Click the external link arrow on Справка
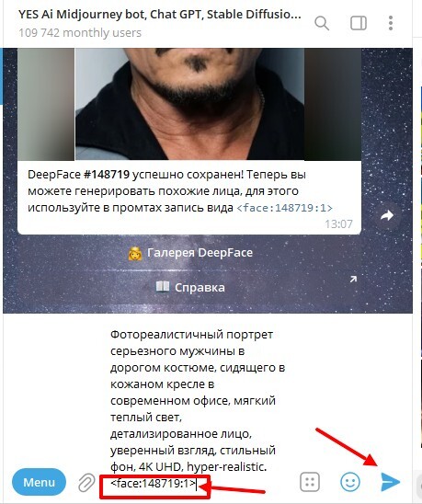Screen dimensions: 422x504 tap(353, 280)
